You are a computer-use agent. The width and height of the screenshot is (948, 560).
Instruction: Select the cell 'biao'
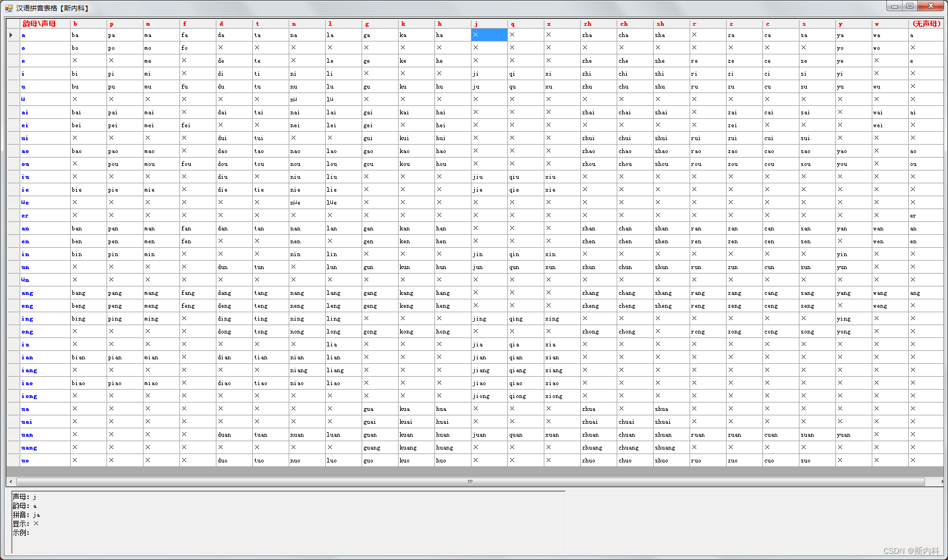pyautogui.click(x=89, y=383)
